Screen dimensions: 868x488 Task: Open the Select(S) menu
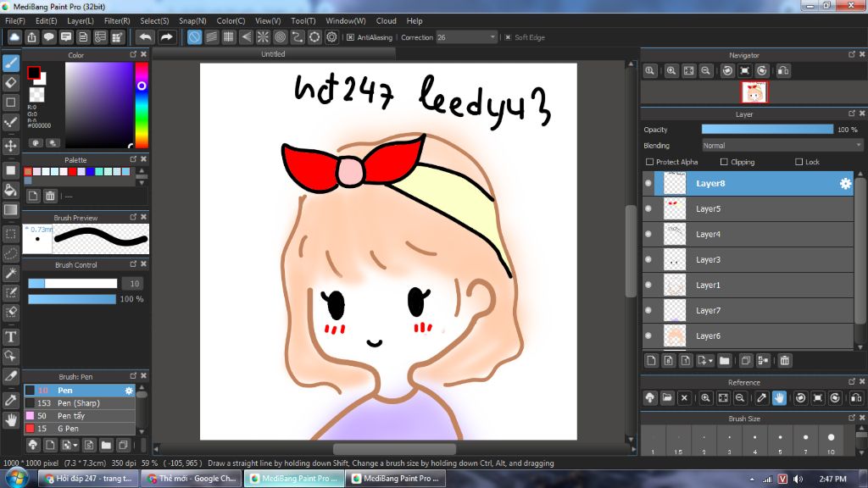click(x=154, y=21)
